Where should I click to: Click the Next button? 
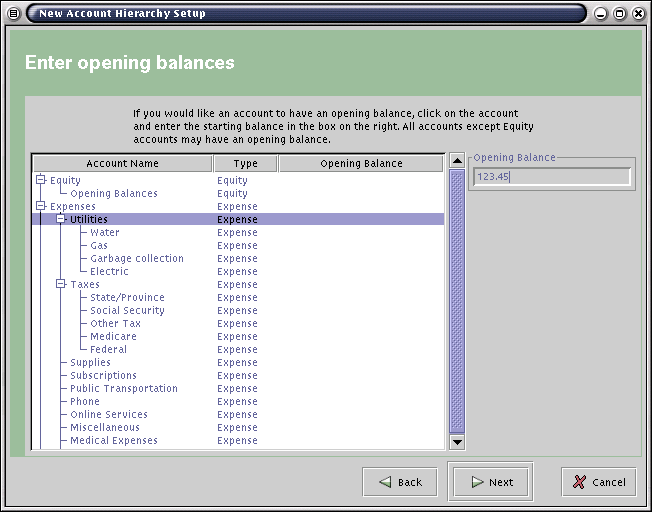491,482
